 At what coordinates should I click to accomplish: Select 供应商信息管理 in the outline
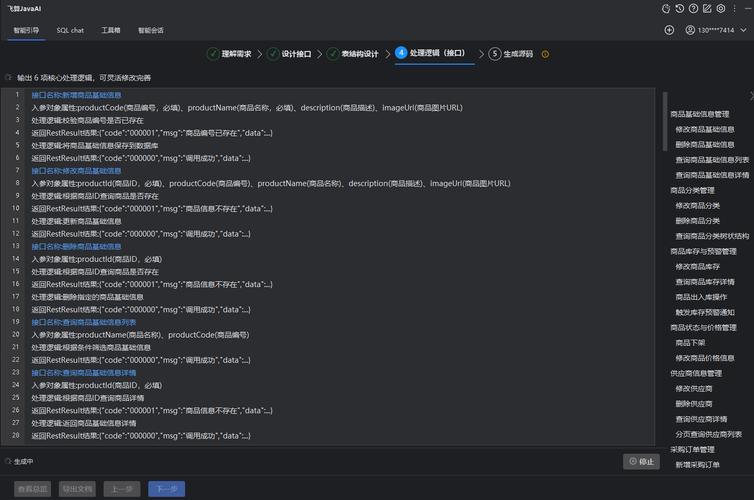(x=696, y=374)
